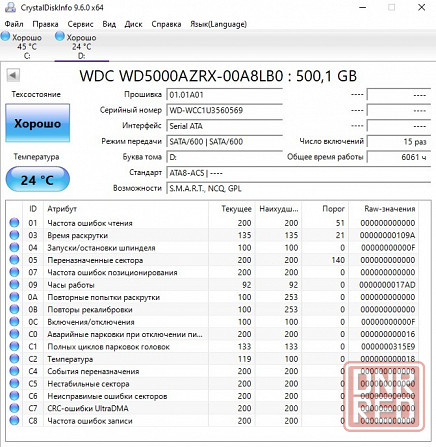Image resolution: width=436 pixels, height=447 pixels.
Task: Click status circle for attribute C8
Action: [x=14, y=420]
